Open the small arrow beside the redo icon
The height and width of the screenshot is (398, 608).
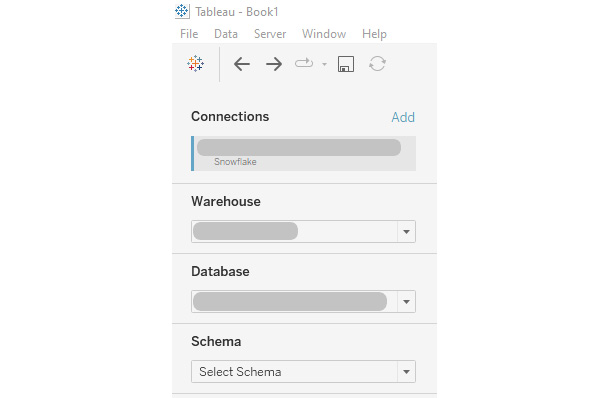tap(325, 64)
